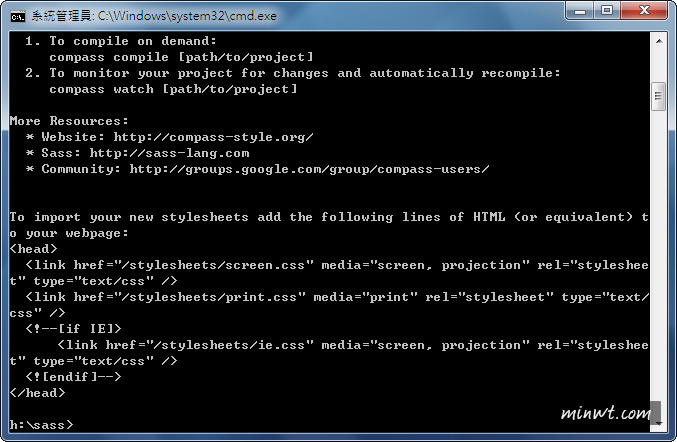Click the line 'compass compile [path/to/project]'
The image size is (677, 442).
[x=181, y=57]
